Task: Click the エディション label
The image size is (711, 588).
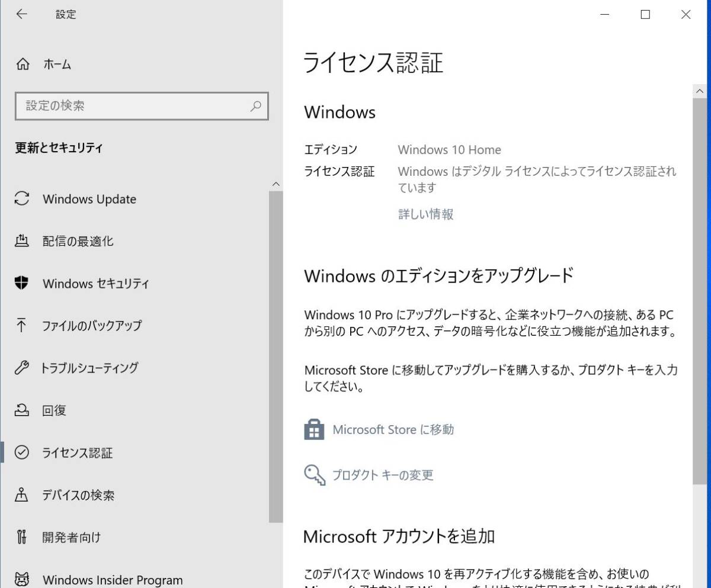Action: pos(331,150)
